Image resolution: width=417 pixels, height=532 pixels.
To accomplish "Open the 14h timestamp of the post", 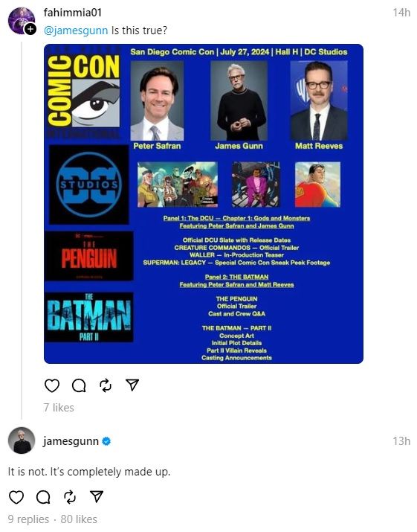I will click(x=401, y=13).
